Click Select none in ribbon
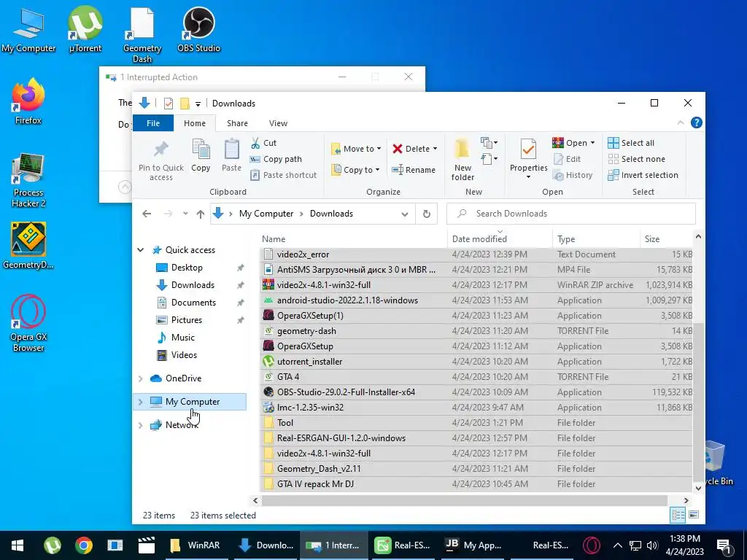 click(636, 159)
